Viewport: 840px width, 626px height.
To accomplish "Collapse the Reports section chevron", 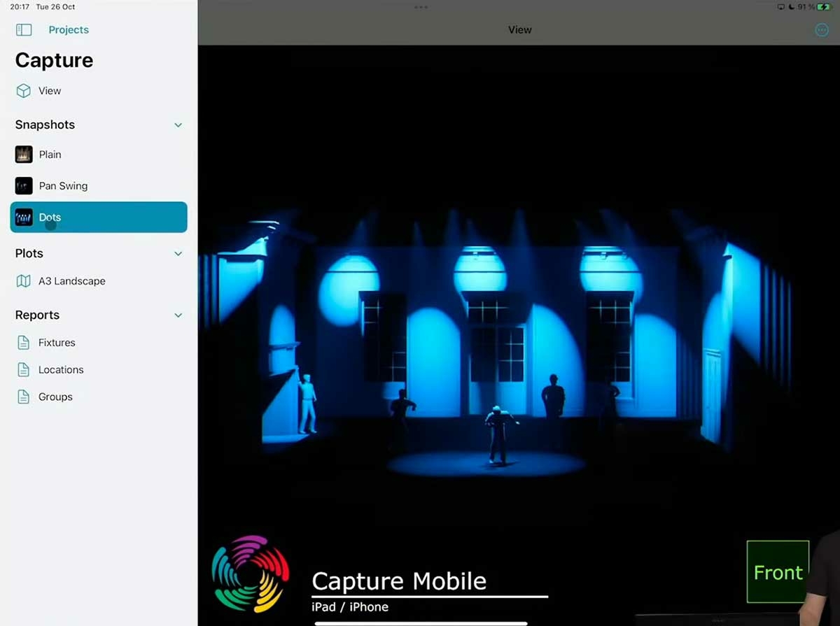I will [178, 315].
